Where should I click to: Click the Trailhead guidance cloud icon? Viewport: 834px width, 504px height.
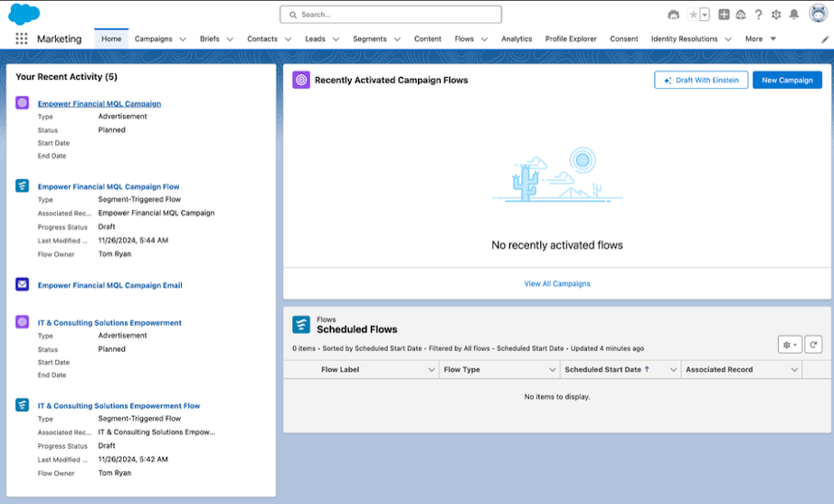741,15
